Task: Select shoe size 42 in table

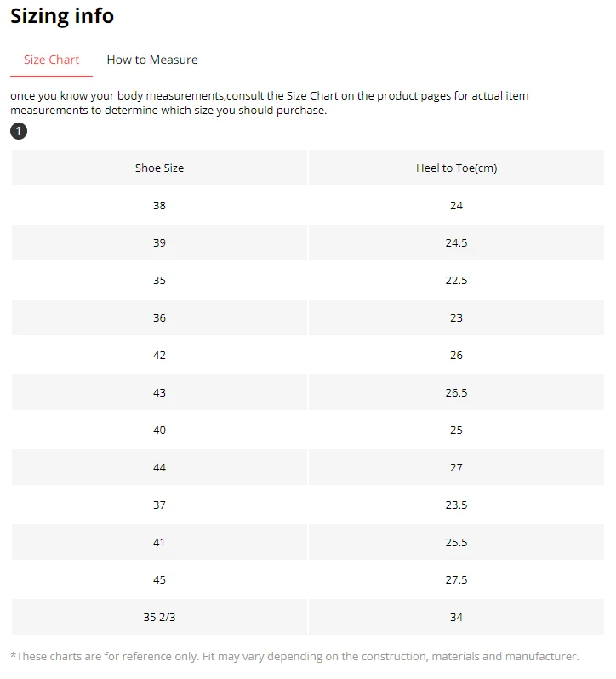Action: pyautogui.click(x=159, y=355)
